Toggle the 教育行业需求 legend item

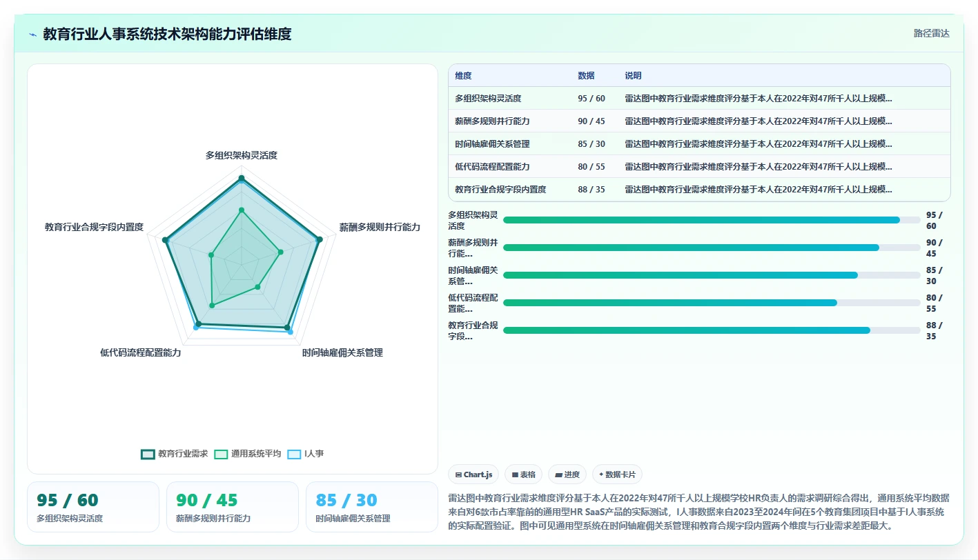[175, 454]
